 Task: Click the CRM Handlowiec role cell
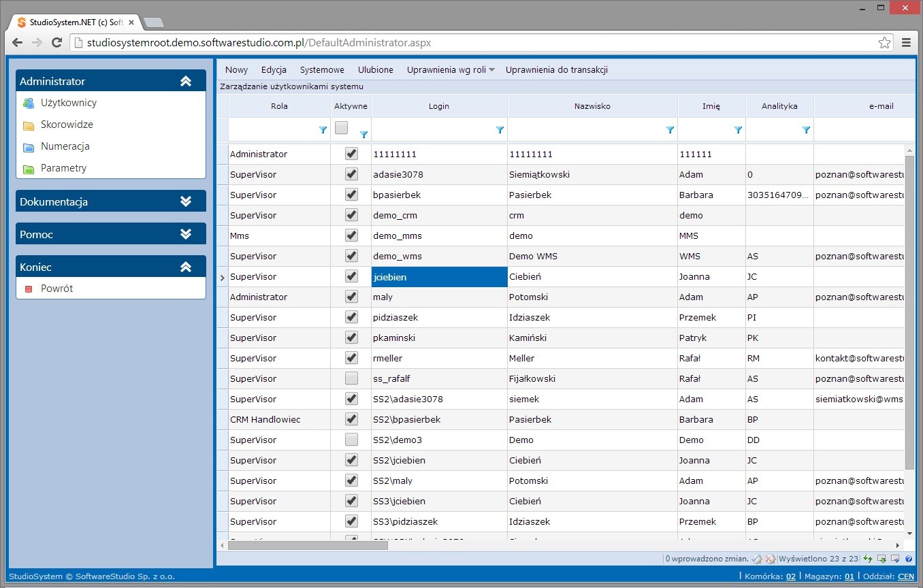coord(280,419)
